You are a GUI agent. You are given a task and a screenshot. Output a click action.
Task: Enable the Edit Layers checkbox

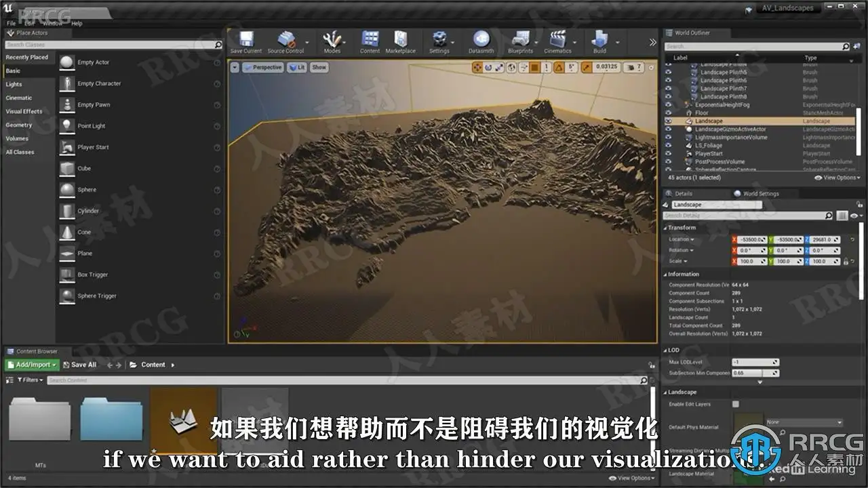735,404
